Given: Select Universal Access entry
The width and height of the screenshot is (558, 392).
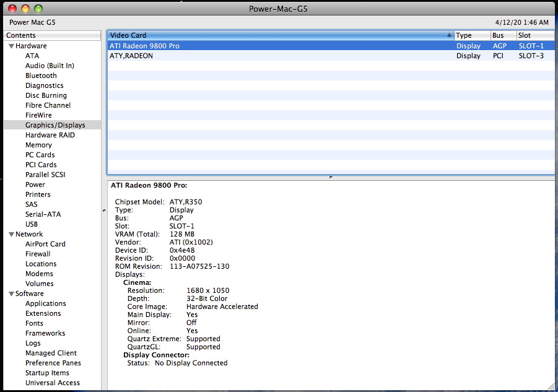Looking at the screenshot, I should [52, 383].
